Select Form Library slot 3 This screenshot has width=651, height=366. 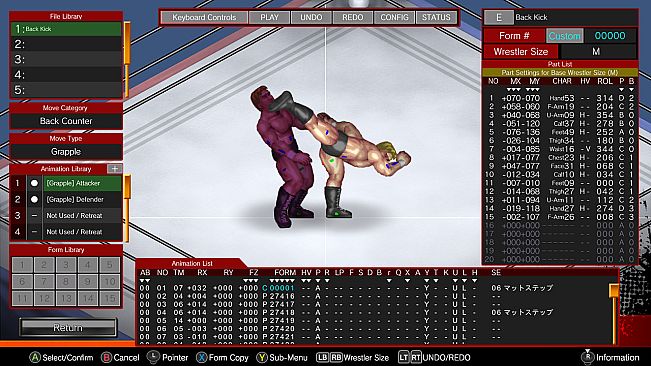pos(66,265)
